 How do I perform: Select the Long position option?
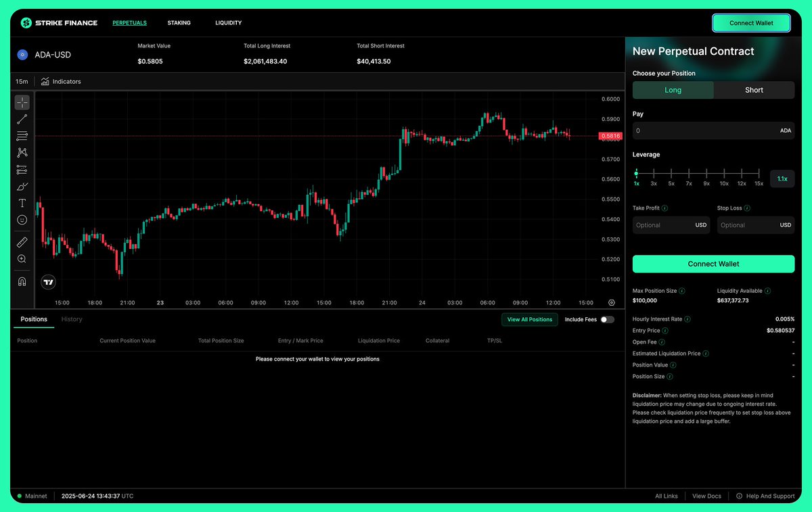tap(673, 90)
